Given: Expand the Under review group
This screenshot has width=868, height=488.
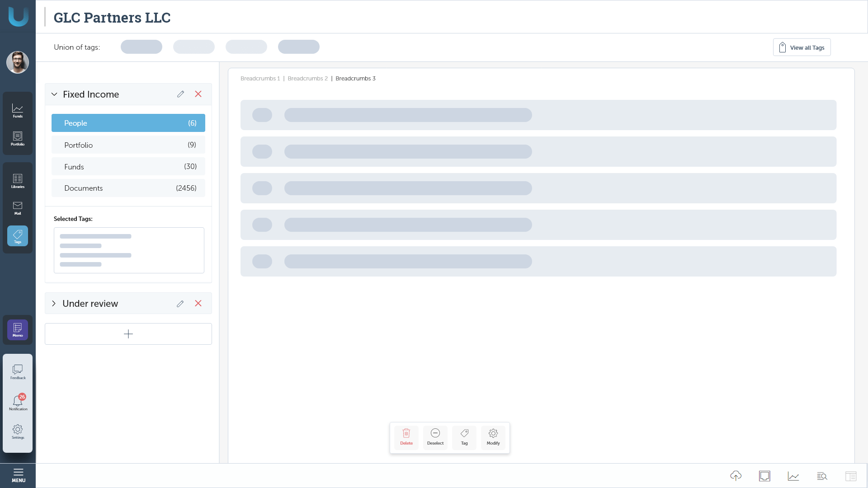Looking at the screenshot, I should 54,303.
